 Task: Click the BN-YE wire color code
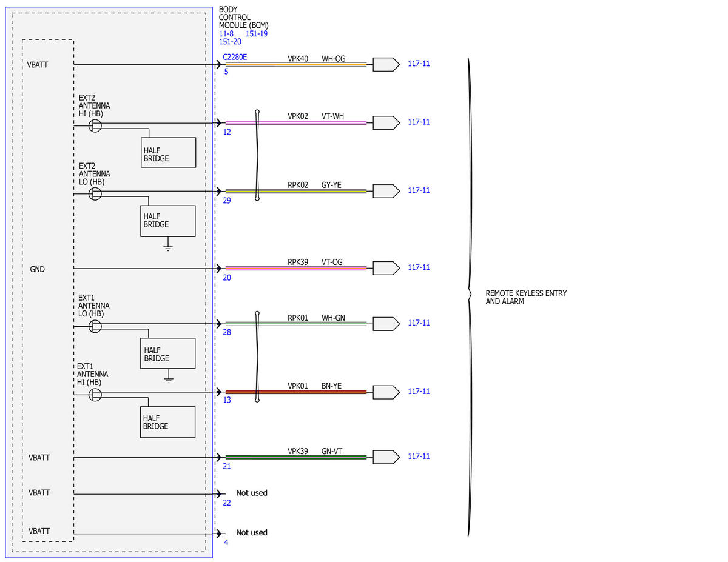331,386
